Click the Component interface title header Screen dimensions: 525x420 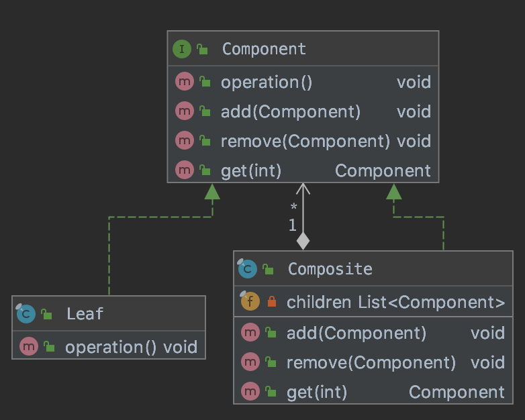303,49
